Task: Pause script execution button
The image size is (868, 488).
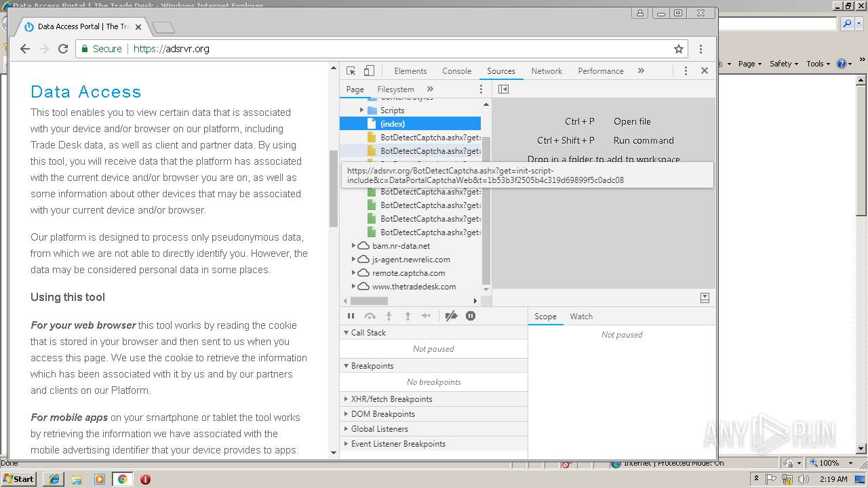Action: tap(351, 316)
